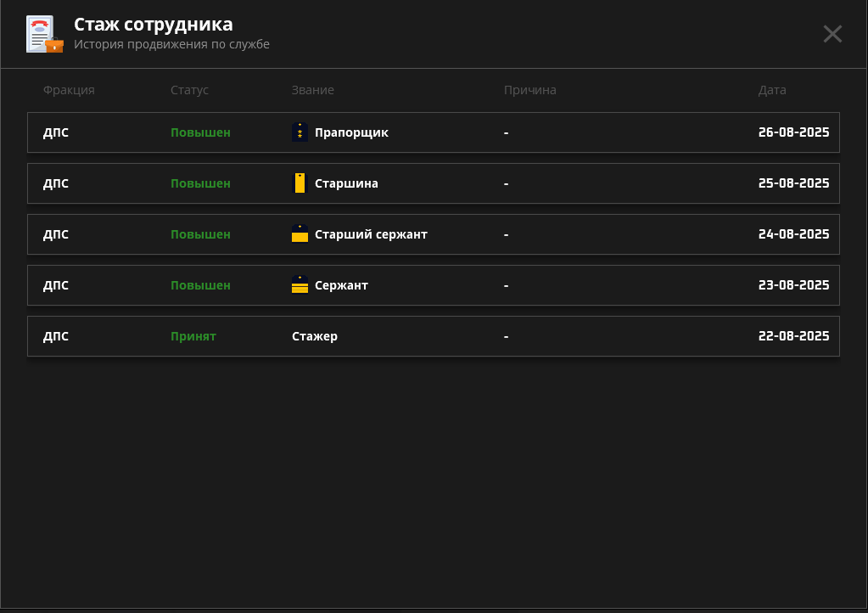Click Повышен status in Старший сержант row
Viewport: 868px width, 613px height.
coord(200,235)
